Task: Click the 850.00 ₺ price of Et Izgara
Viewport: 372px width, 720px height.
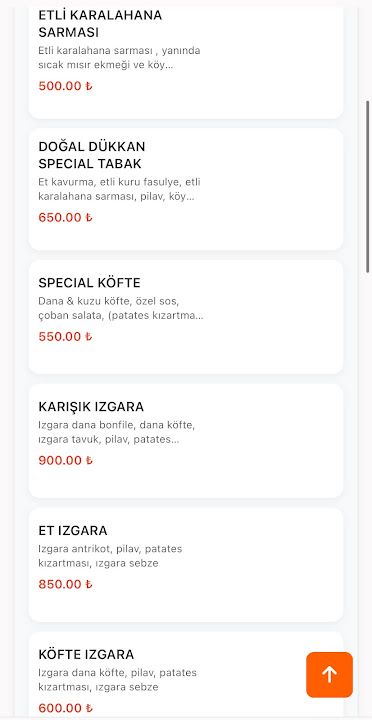Action: (65, 584)
